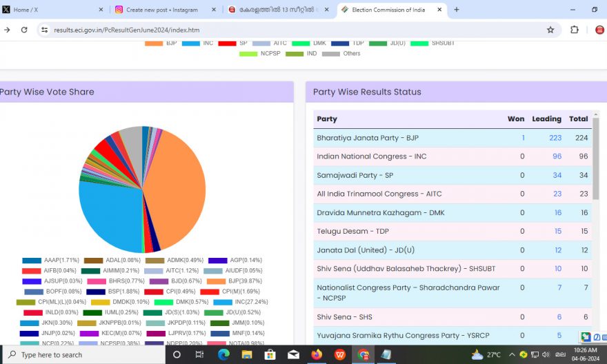The width and height of the screenshot is (607, 364).
Task: Open the red profile avatar icon
Action: pyautogui.click(x=599, y=30)
